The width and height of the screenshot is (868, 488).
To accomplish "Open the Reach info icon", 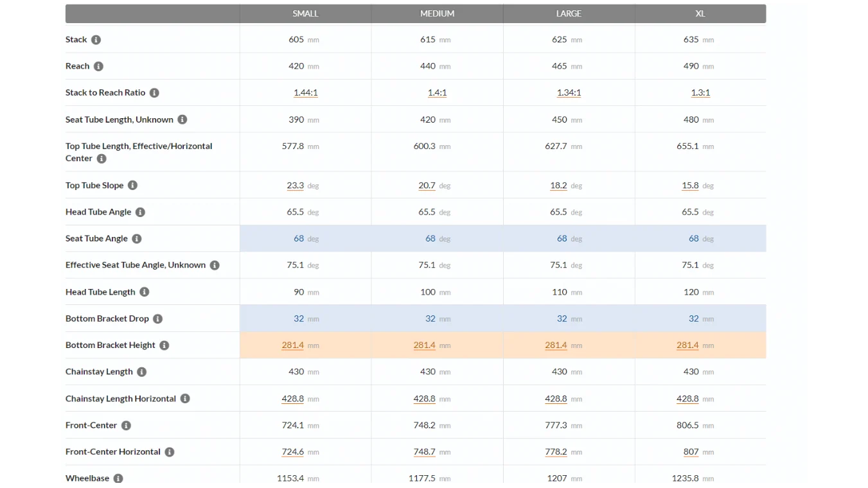I will 98,66.
